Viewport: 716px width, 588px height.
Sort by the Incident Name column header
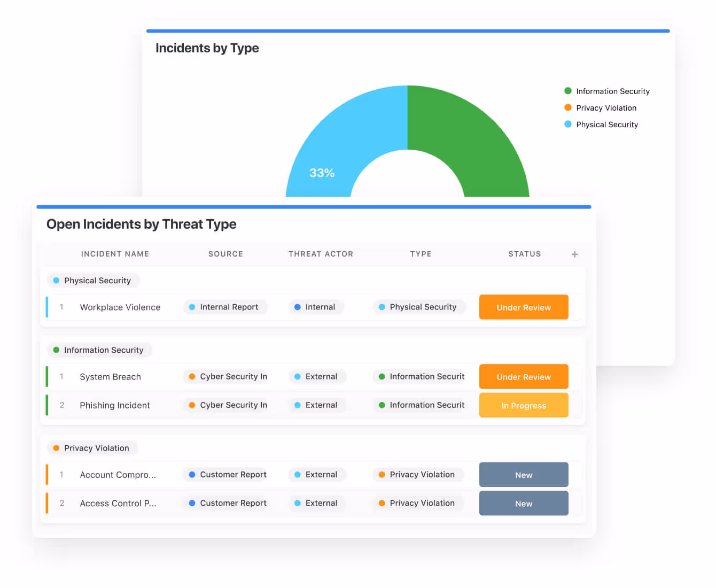click(115, 254)
